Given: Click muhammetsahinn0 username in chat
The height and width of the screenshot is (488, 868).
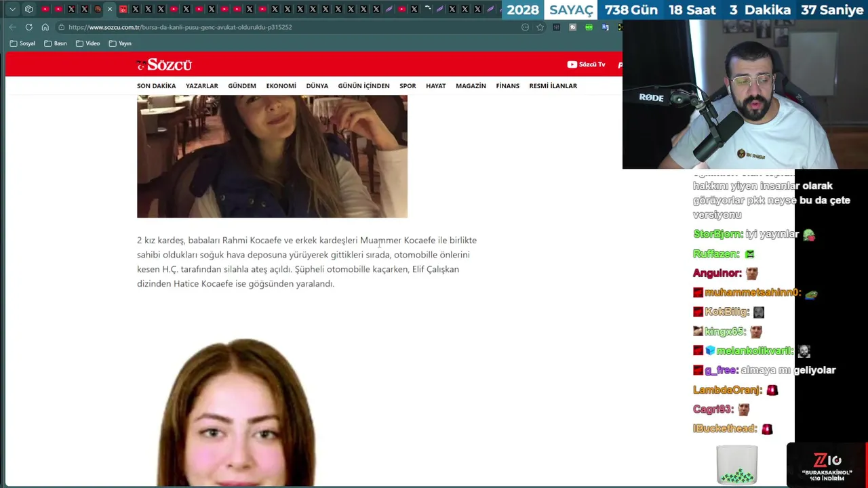Looking at the screenshot, I should pyautogui.click(x=753, y=293).
